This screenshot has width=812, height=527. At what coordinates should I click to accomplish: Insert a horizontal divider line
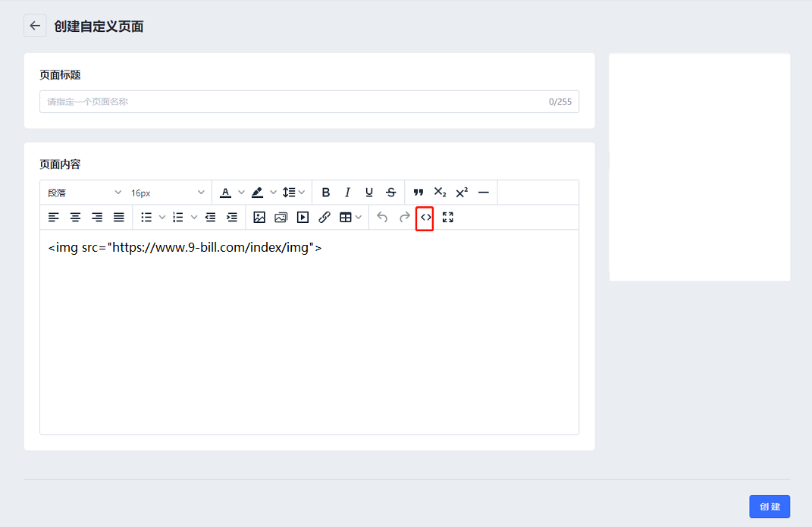point(484,193)
